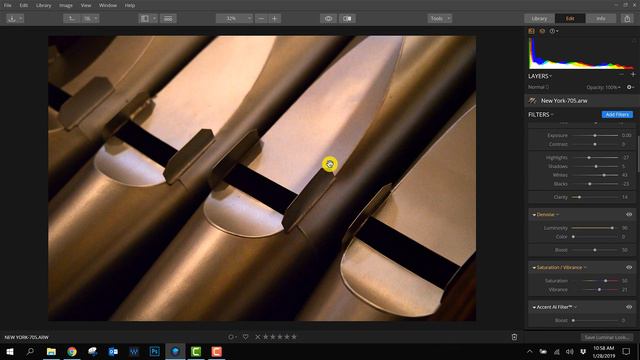Open the FILTERS dropdown menu
The width and height of the screenshot is (640, 360).
(541, 115)
